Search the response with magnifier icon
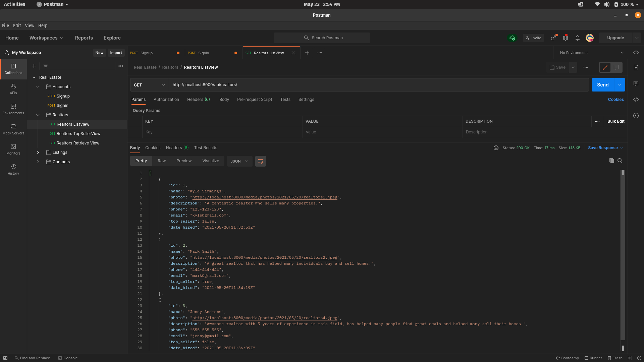644x362 pixels. 620,161
